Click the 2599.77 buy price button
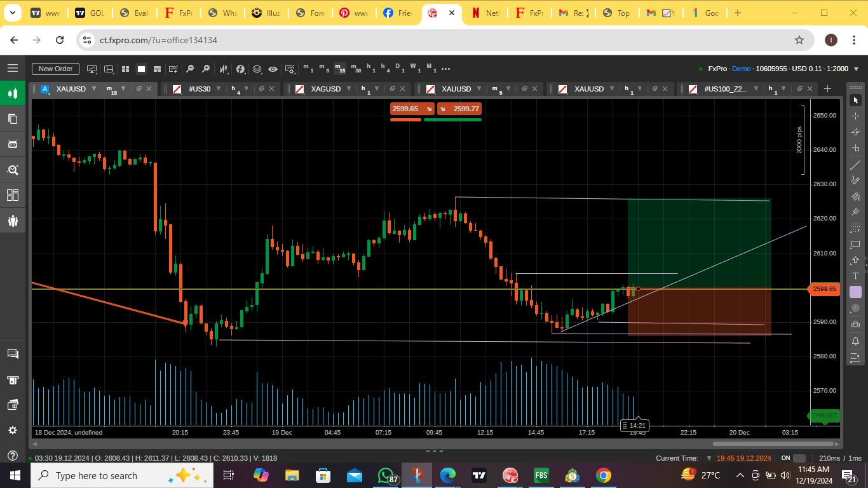The height and width of the screenshot is (488, 868). coord(459,109)
